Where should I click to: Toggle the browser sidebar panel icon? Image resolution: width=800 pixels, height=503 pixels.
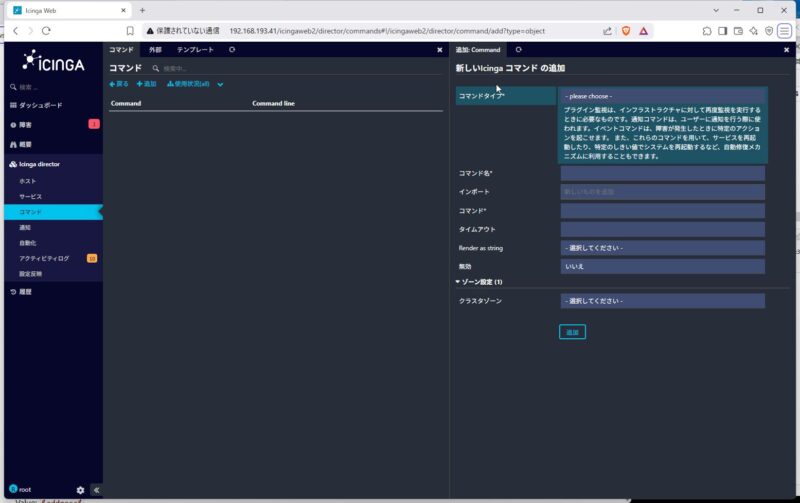coord(722,31)
